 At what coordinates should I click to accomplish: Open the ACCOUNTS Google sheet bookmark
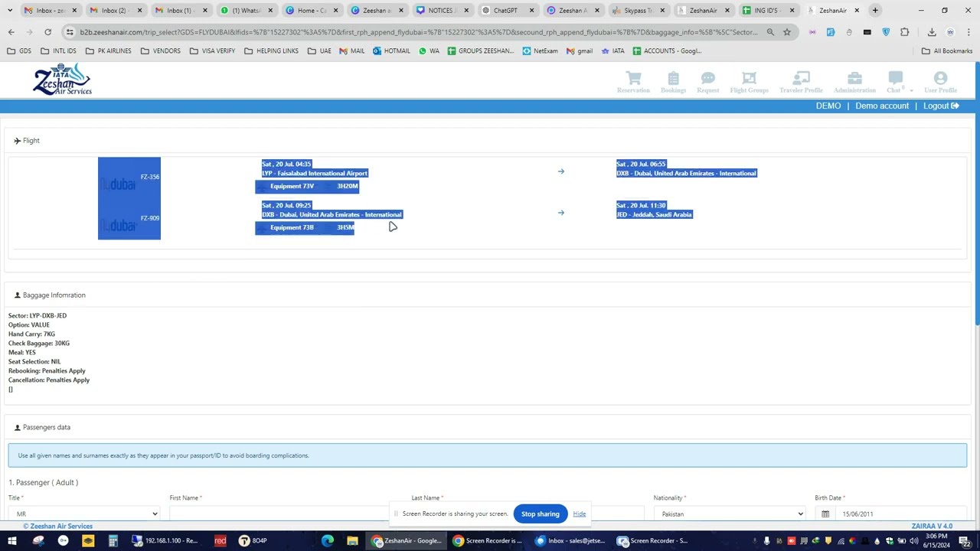click(x=666, y=51)
